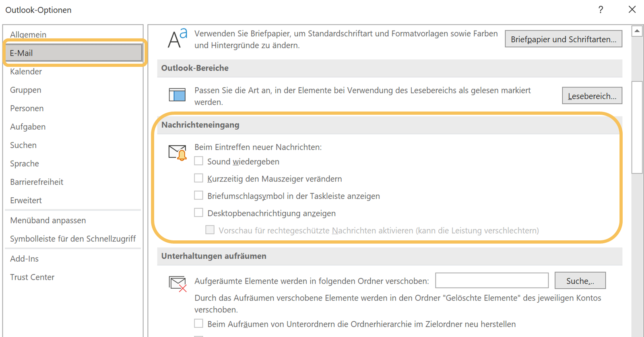Click the 'Suche...' folder button
This screenshot has height=337, width=644.
point(580,281)
